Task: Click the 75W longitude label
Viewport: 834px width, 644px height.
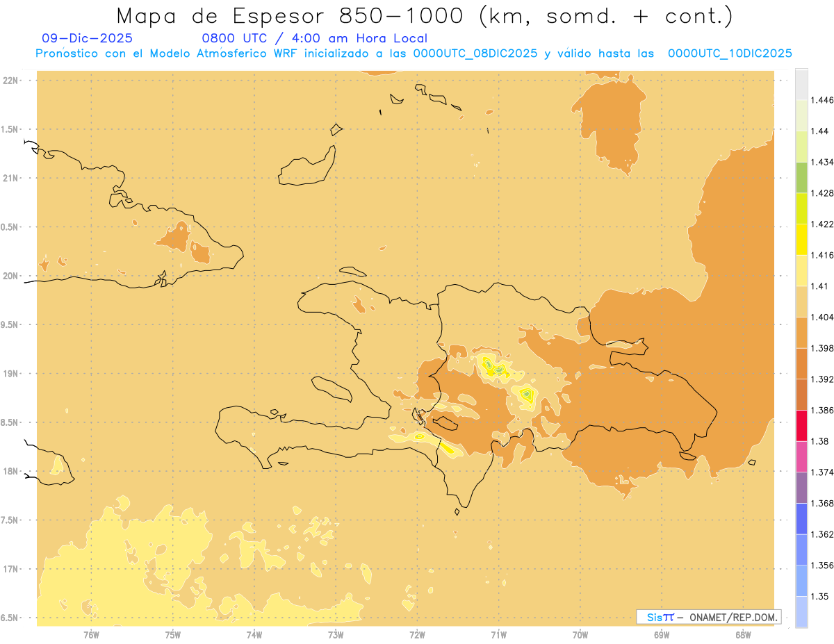Action: (172, 635)
